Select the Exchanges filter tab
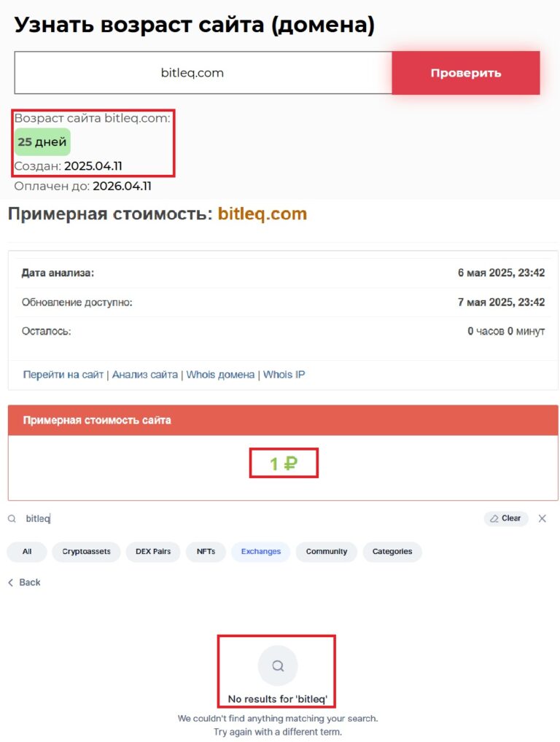 click(x=261, y=552)
